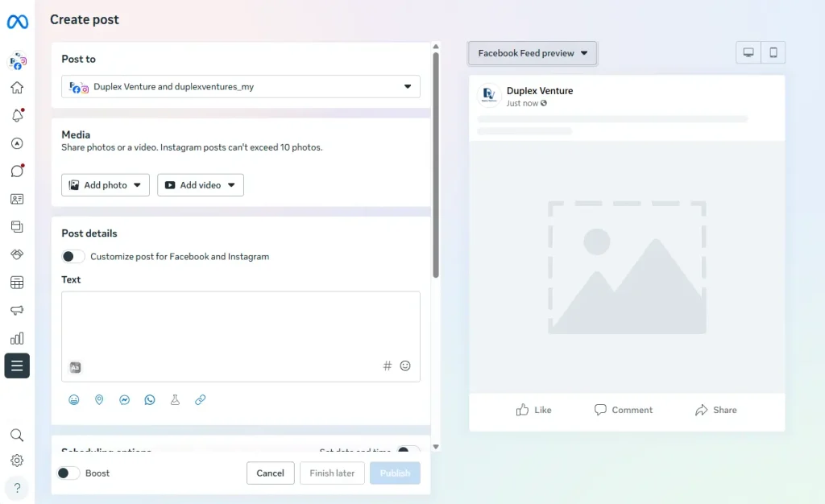
Task: Open the Post to accounts dropdown
Action: (241, 86)
